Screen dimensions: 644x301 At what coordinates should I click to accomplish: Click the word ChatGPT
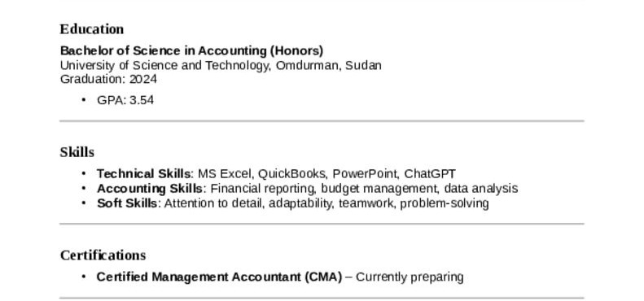point(430,174)
